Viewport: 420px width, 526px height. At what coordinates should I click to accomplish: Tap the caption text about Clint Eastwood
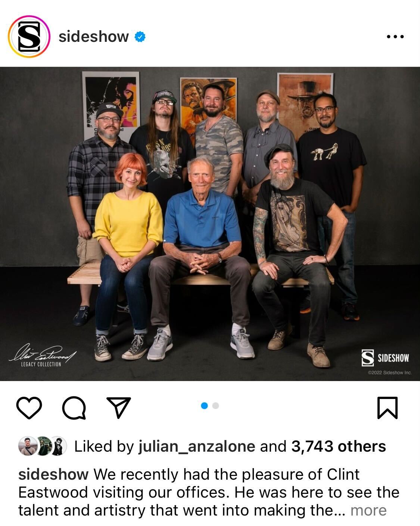(x=209, y=492)
